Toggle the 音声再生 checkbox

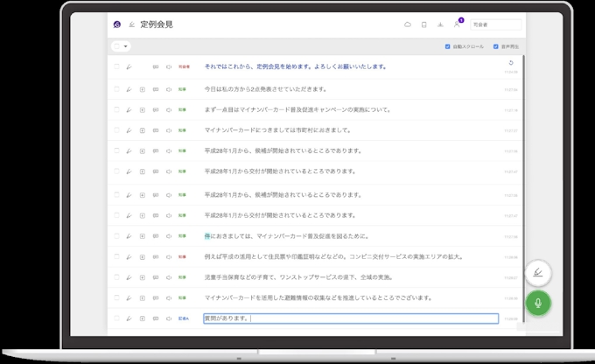coord(495,46)
